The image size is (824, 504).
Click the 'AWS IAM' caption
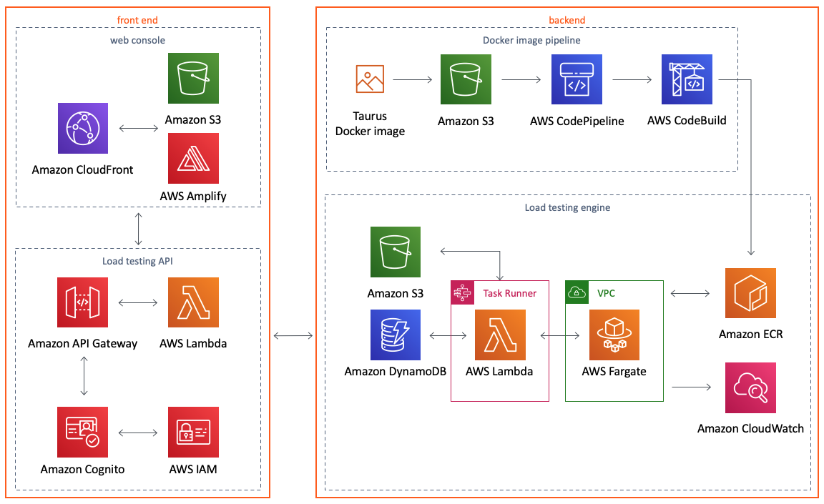pyautogui.click(x=193, y=470)
